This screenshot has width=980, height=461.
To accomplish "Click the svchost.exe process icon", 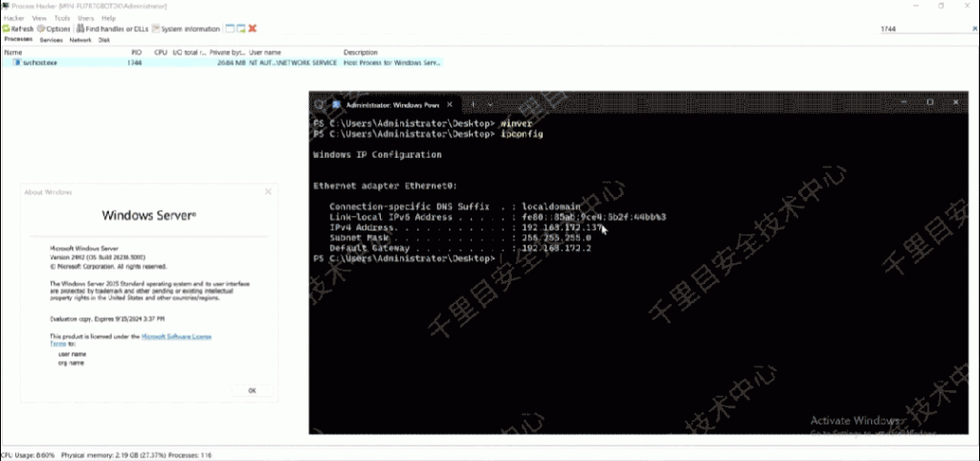I will [x=17, y=62].
